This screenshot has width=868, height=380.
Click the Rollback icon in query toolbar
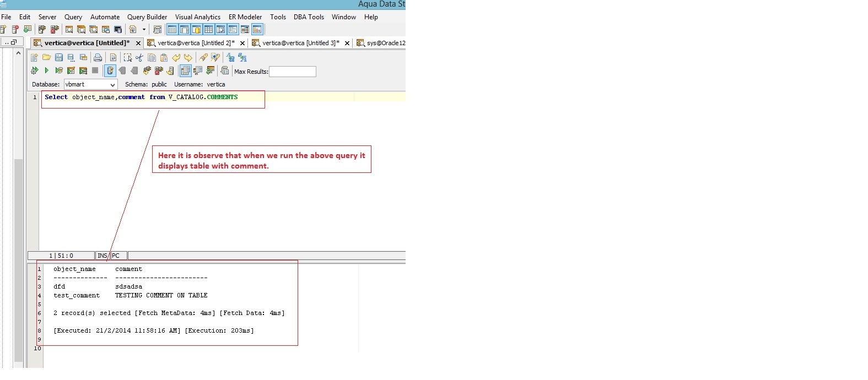134,70
